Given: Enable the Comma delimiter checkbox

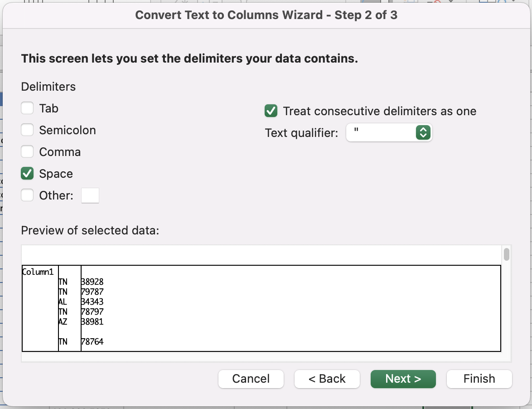Looking at the screenshot, I should pyautogui.click(x=27, y=151).
